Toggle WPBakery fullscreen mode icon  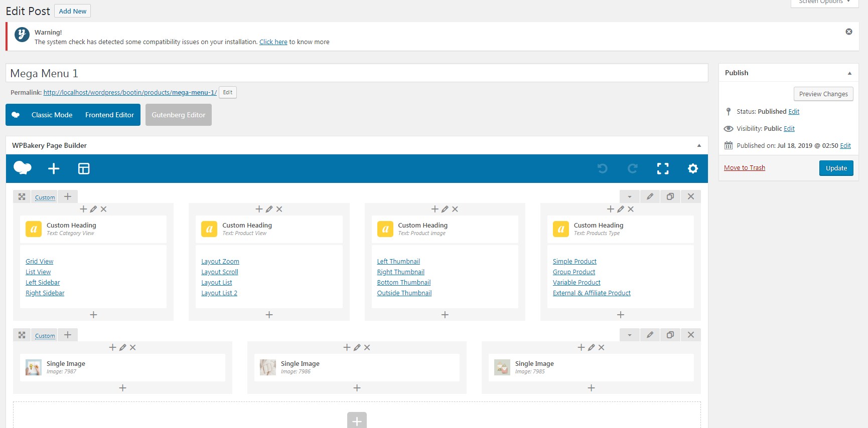[663, 169]
